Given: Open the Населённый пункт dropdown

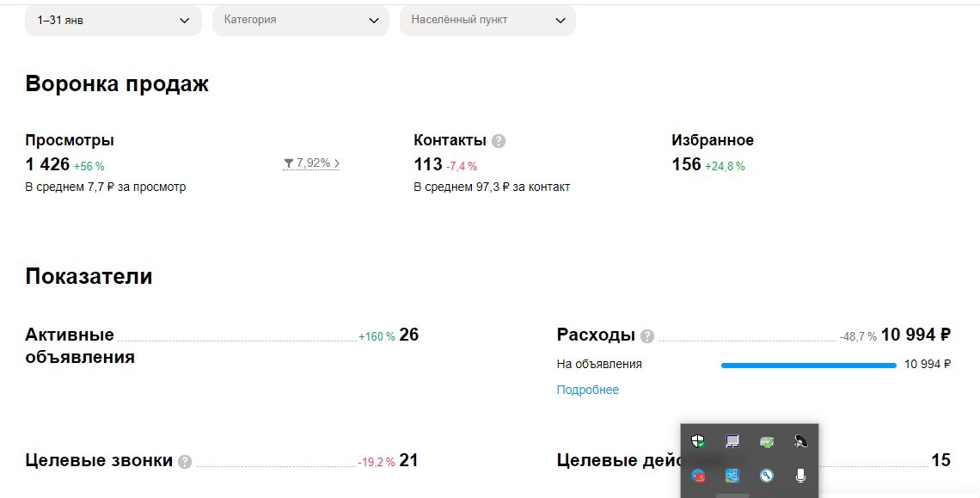Looking at the screenshot, I should pyautogui.click(x=487, y=20).
